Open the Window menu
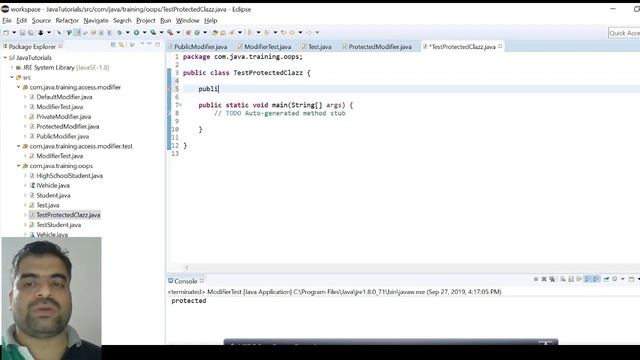This screenshot has width=640, height=360. pyautogui.click(x=187, y=20)
